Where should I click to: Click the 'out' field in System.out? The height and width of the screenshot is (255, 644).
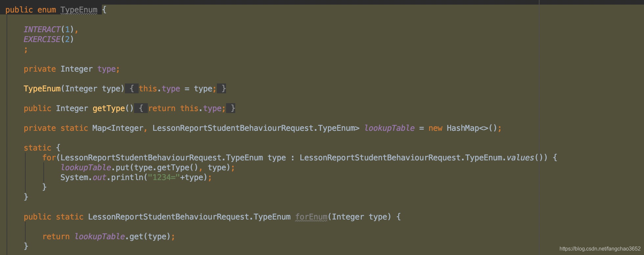(99, 177)
